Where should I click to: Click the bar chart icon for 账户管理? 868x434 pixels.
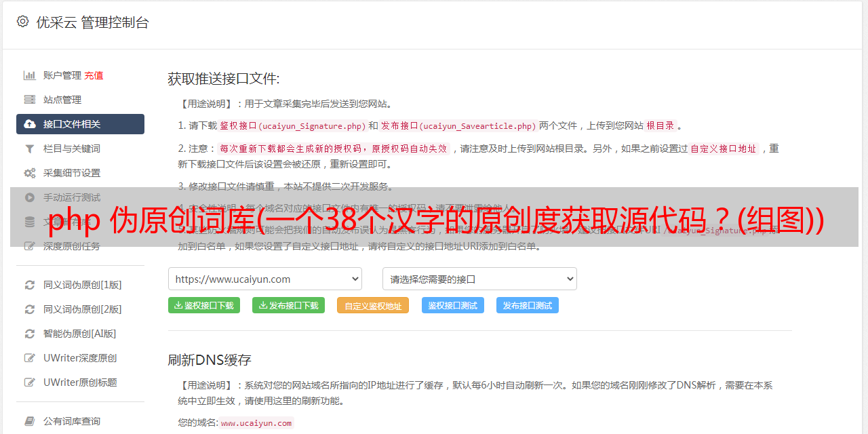pos(30,75)
